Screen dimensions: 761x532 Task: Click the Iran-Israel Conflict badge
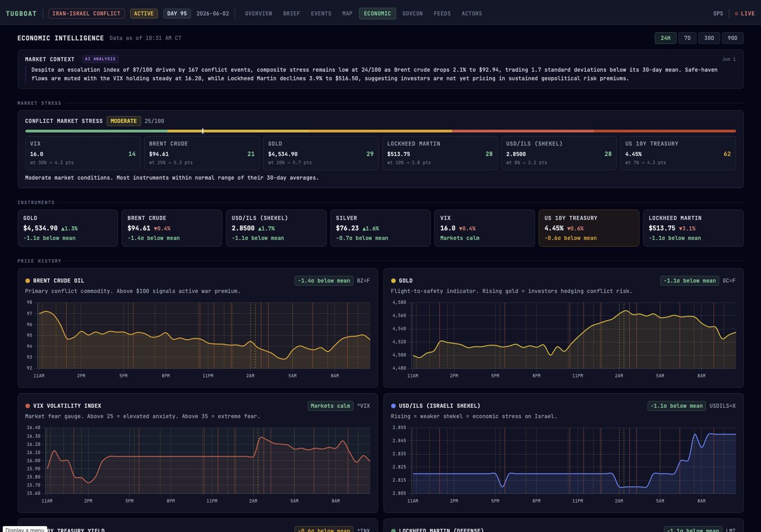point(86,14)
